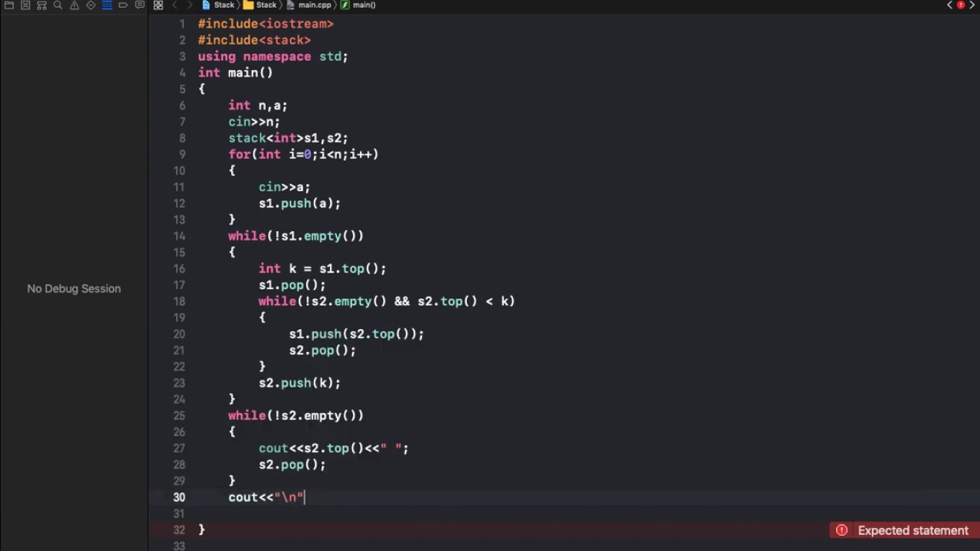The height and width of the screenshot is (551, 980).
Task: Click on s1.push(a); statement
Action: point(299,204)
